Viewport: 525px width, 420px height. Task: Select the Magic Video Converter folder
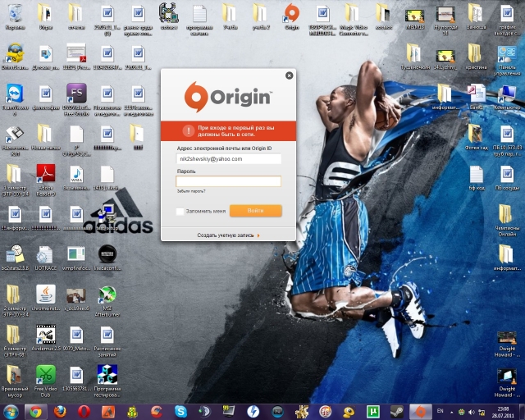[353, 19]
